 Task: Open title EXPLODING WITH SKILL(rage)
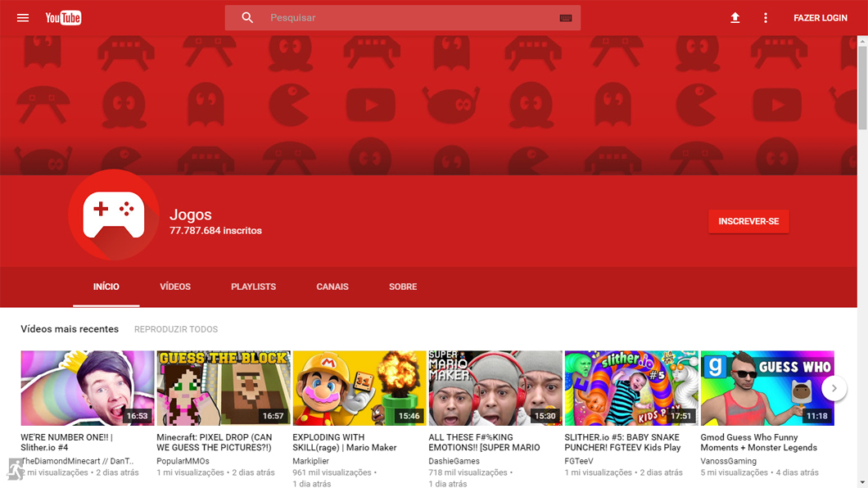click(x=344, y=442)
